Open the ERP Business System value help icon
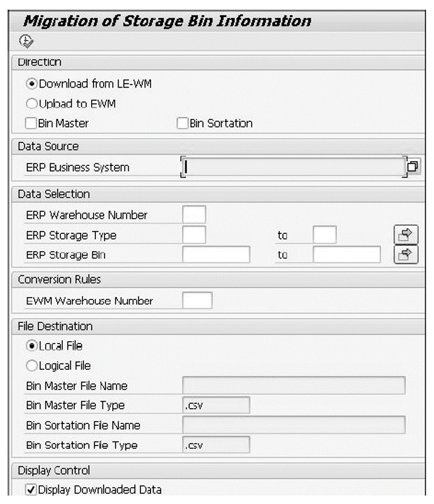 tap(412, 166)
